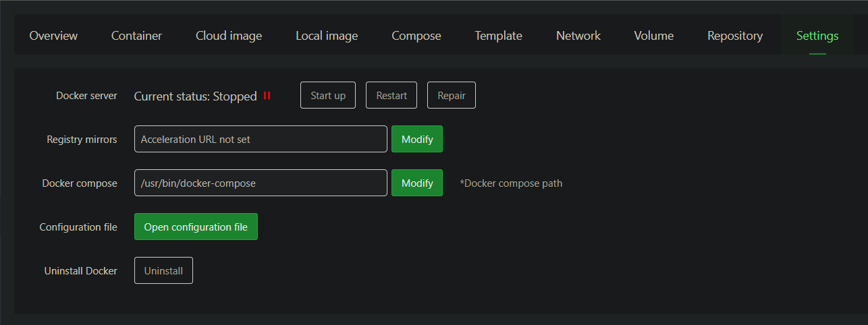
Task: Click the Registry mirrors URL field
Action: pos(261,140)
